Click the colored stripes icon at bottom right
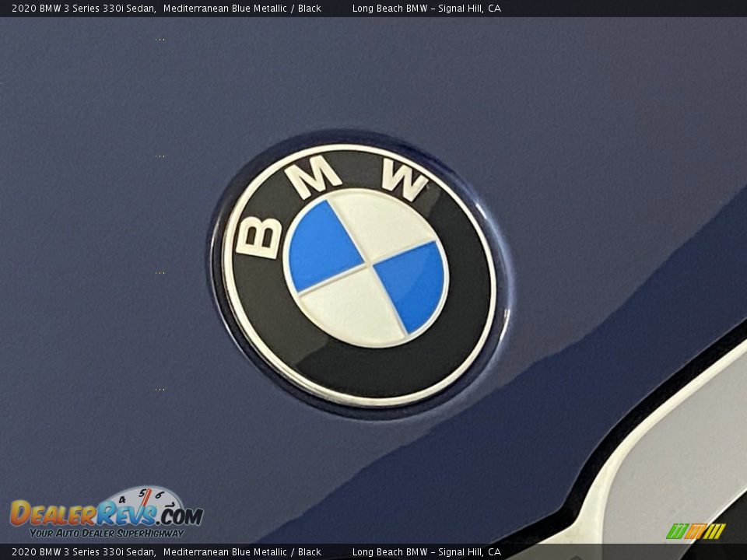The image size is (747, 560). point(696,531)
